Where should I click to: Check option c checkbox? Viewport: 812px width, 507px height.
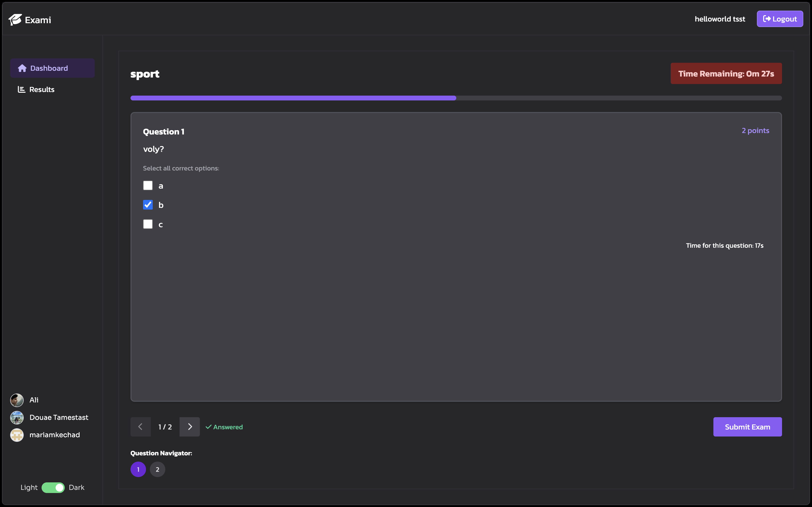click(x=148, y=224)
